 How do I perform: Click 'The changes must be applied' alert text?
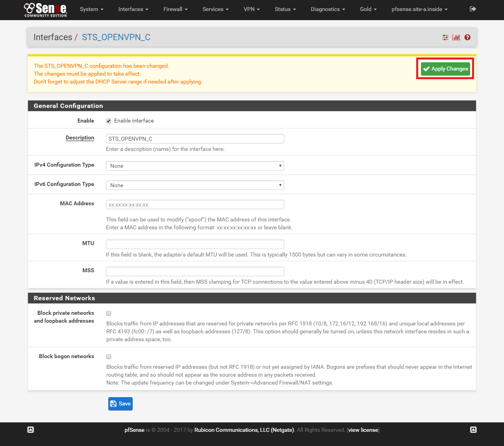pyautogui.click(x=87, y=74)
